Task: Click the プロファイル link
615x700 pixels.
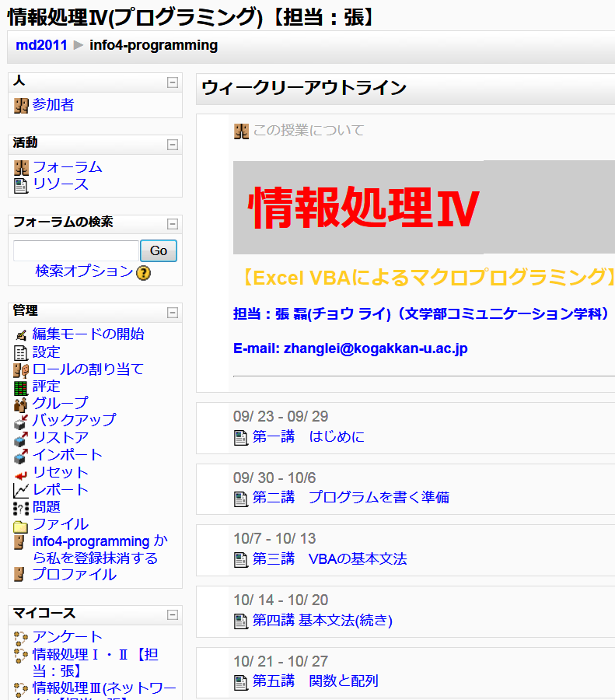Action: click(x=74, y=574)
